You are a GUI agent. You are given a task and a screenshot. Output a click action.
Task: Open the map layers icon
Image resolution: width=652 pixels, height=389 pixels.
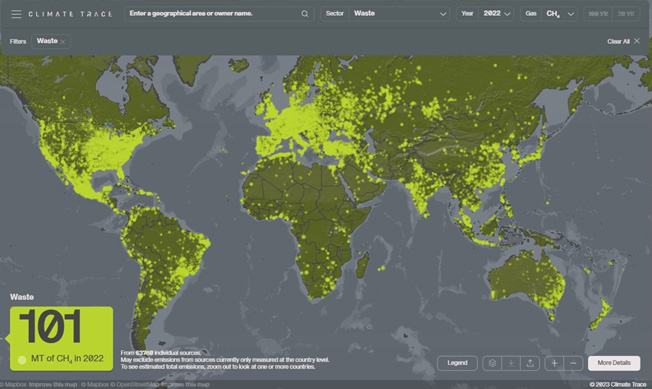click(x=492, y=363)
